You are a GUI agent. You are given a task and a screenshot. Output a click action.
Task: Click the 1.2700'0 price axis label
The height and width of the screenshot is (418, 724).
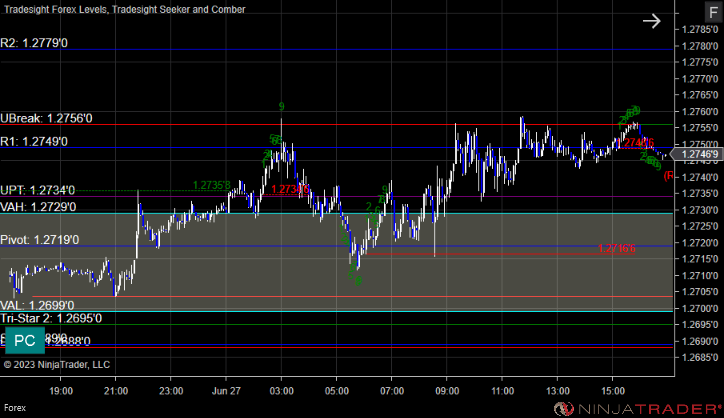click(700, 308)
